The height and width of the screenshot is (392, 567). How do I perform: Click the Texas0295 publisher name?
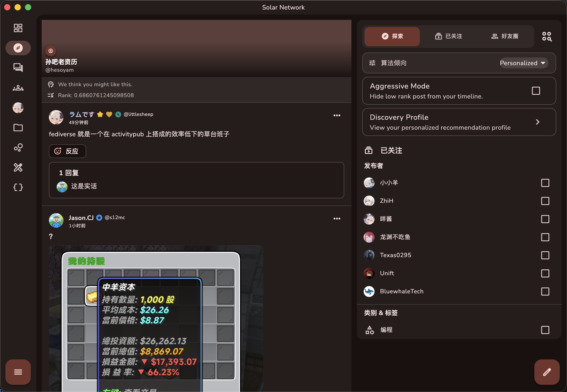click(396, 255)
